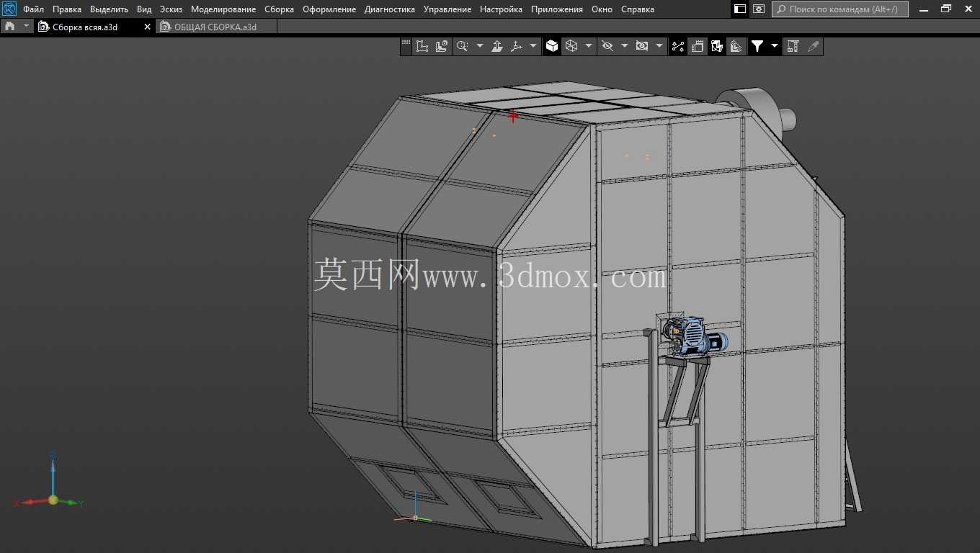980x553 pixels.
Task: Open the Справка menu
Action: [638, 9]
